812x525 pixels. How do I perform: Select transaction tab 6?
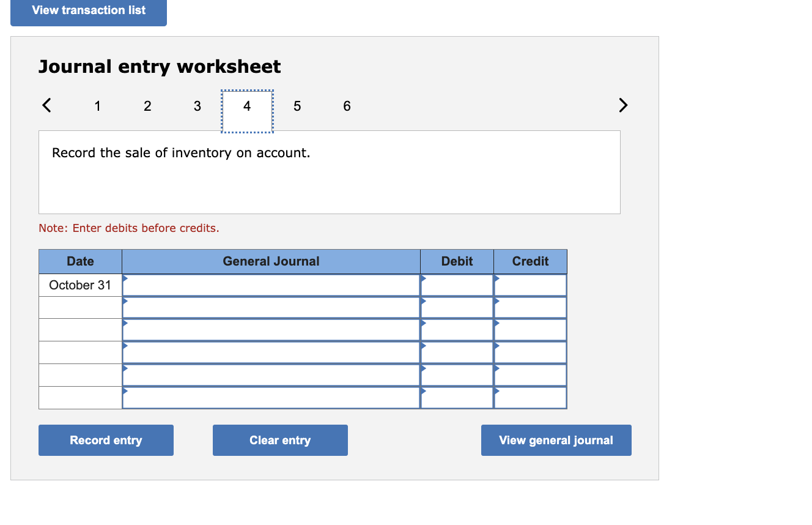pos(347,106)
